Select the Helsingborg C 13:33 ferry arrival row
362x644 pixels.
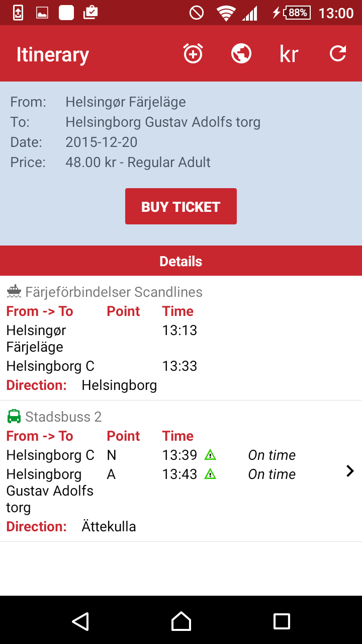(x=102, y=366)
